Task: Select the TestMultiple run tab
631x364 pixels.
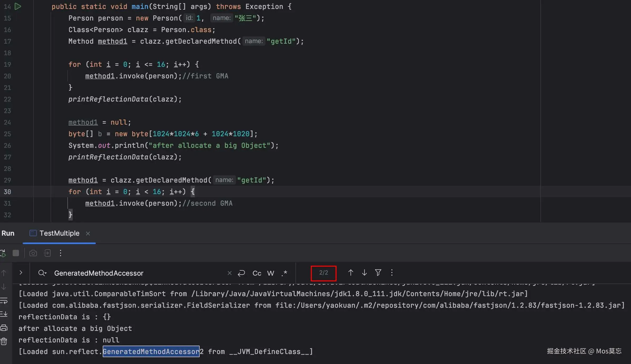Action: coord(59,234)
